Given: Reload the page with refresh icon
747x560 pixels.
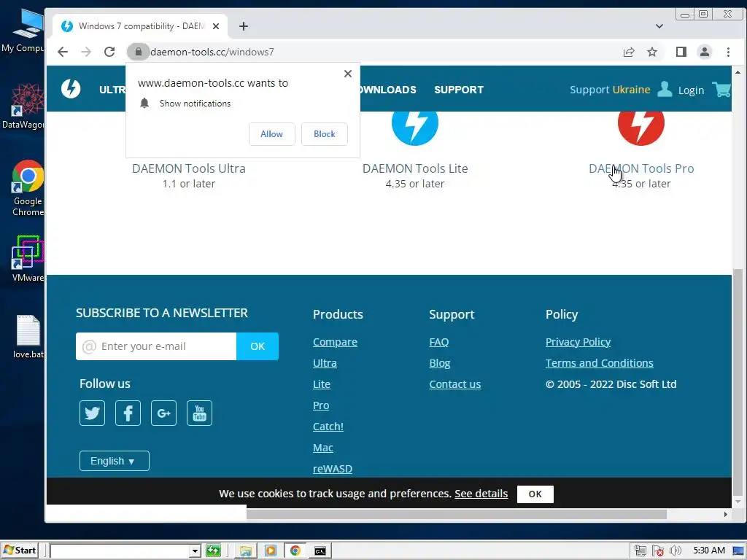Looking at the screenshot, I should 109,52.
